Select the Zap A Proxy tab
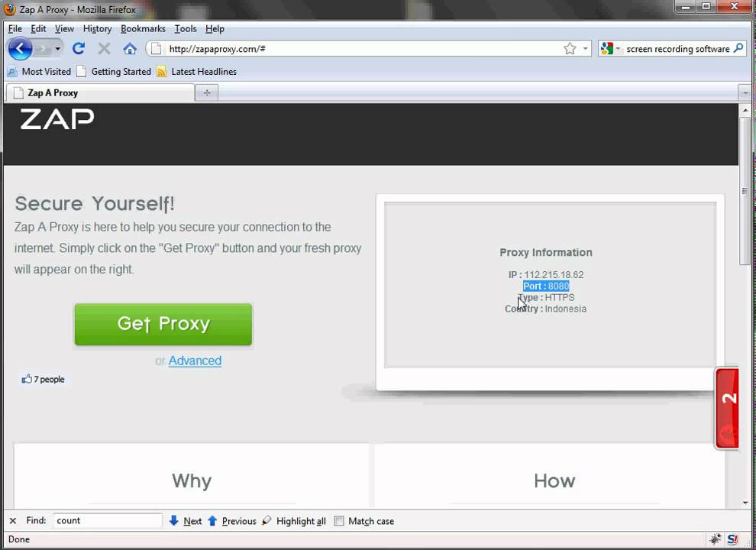Screen dimensions: 756x550 coord(100,92)
